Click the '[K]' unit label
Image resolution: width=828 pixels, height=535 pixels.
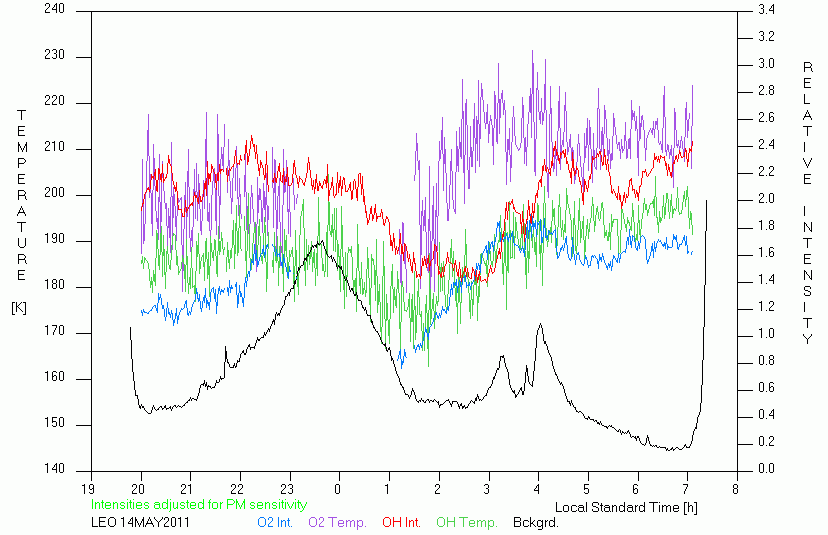point(19,308)
